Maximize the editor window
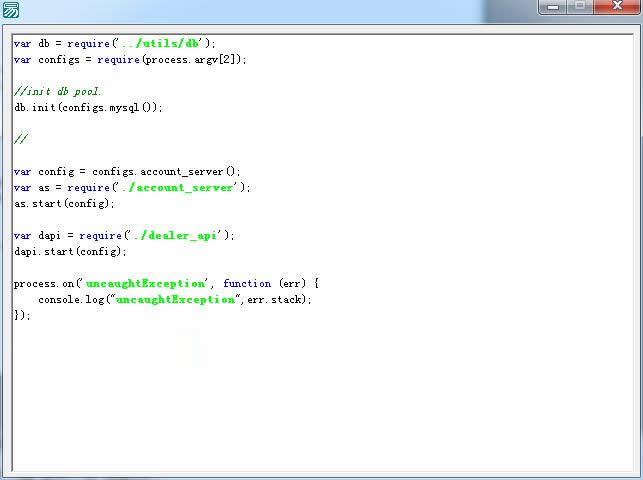Image resolution: width=643 pixels, height=480 pixels. (x=580, y=7)
